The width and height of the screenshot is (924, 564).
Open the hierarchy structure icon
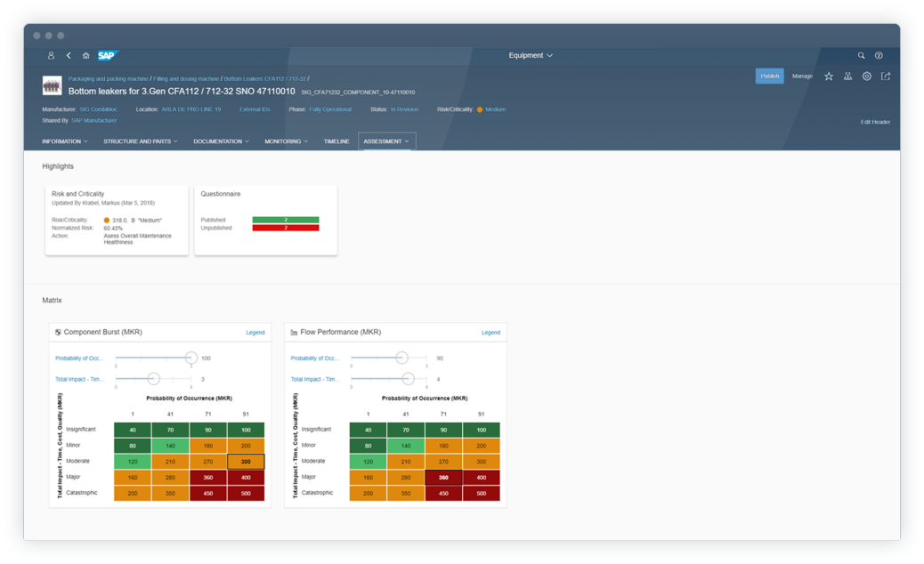coord(847,77)
